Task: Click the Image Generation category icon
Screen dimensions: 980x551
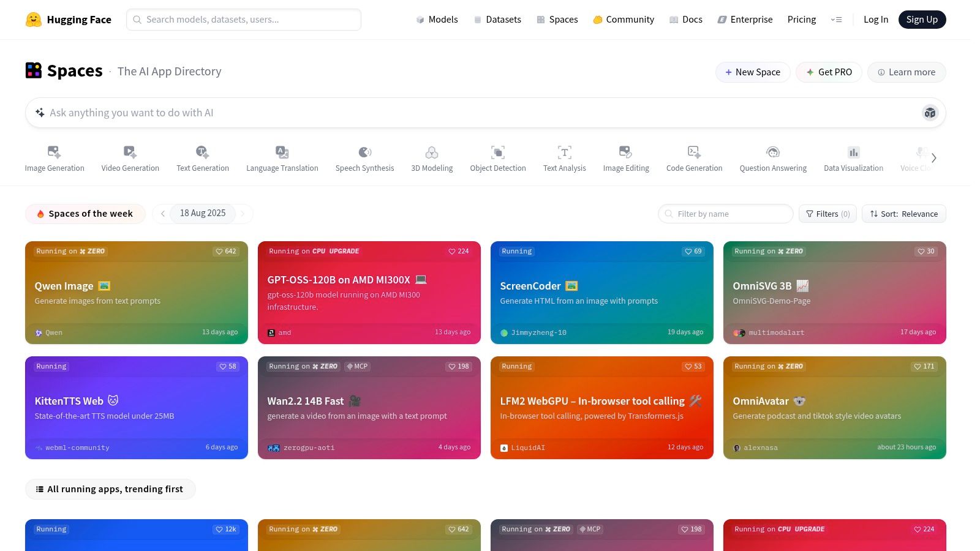Action: point(55,152)
